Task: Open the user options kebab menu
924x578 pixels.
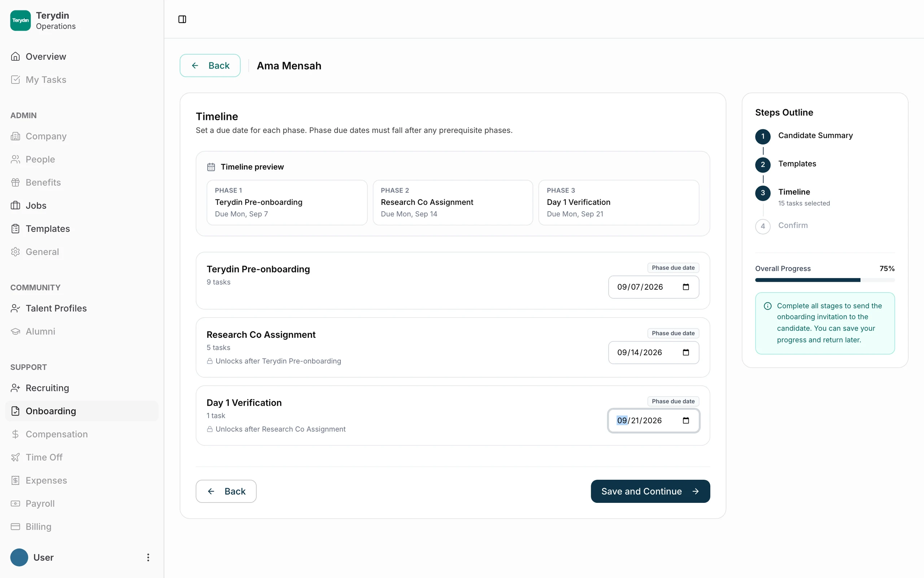Action: (x=148, y=557)
